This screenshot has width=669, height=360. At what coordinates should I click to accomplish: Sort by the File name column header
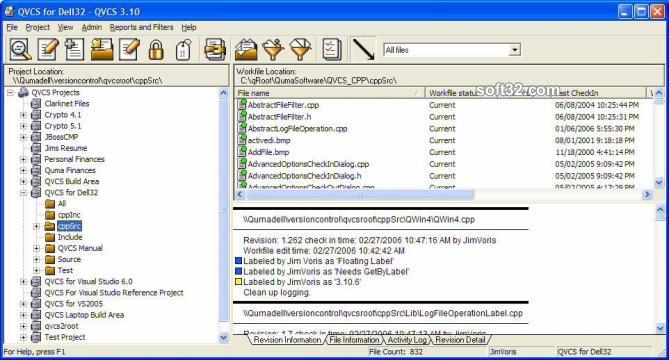[x=329, y=93]
